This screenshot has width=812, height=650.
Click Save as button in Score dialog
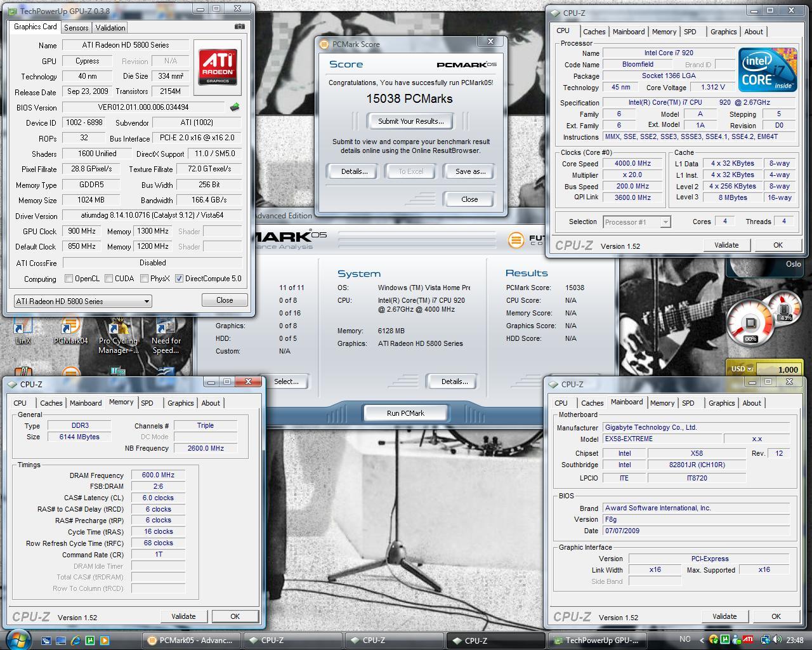click(470, 171)
